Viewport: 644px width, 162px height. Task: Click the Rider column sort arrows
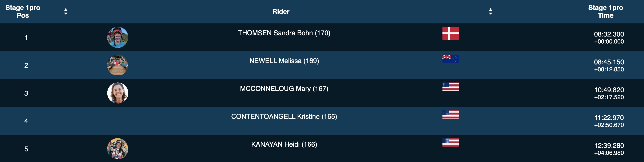tap(490, 11)
